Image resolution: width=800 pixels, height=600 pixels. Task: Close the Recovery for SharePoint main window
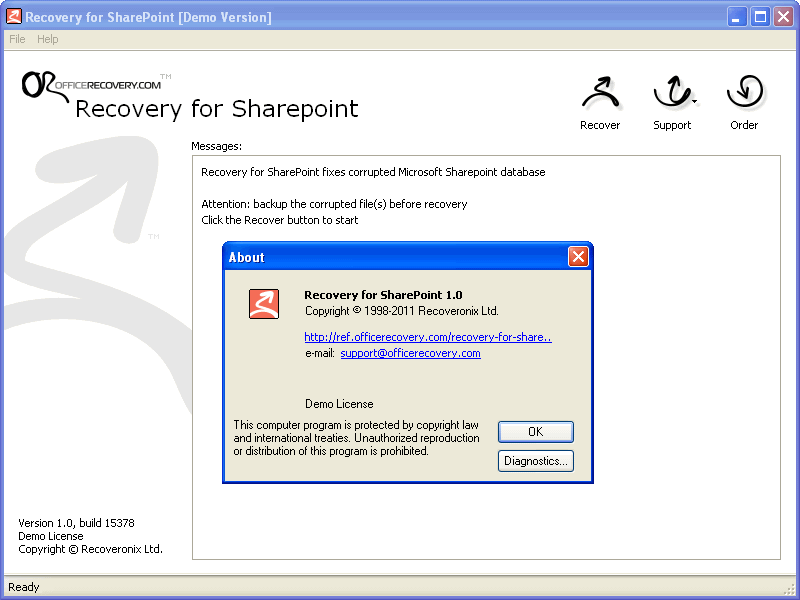784,17
